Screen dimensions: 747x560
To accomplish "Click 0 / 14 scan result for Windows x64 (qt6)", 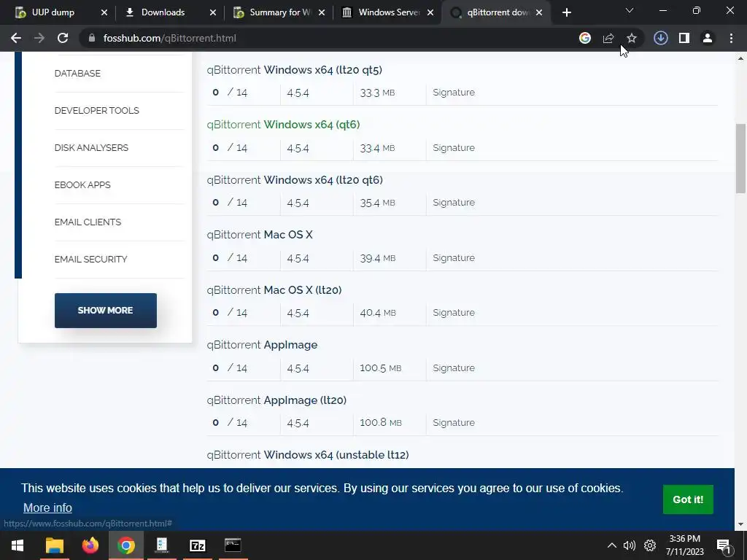I will tap(230, 147).
